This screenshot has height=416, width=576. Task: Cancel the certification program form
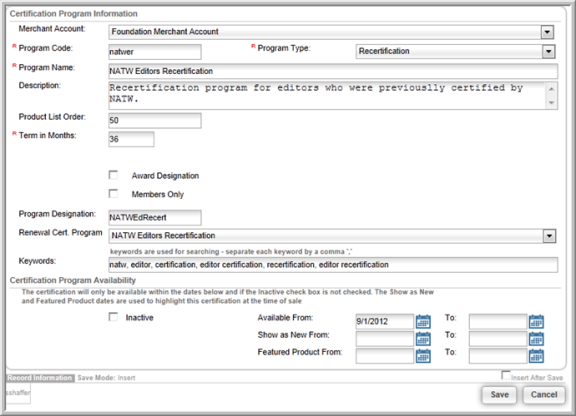[544, 395]
